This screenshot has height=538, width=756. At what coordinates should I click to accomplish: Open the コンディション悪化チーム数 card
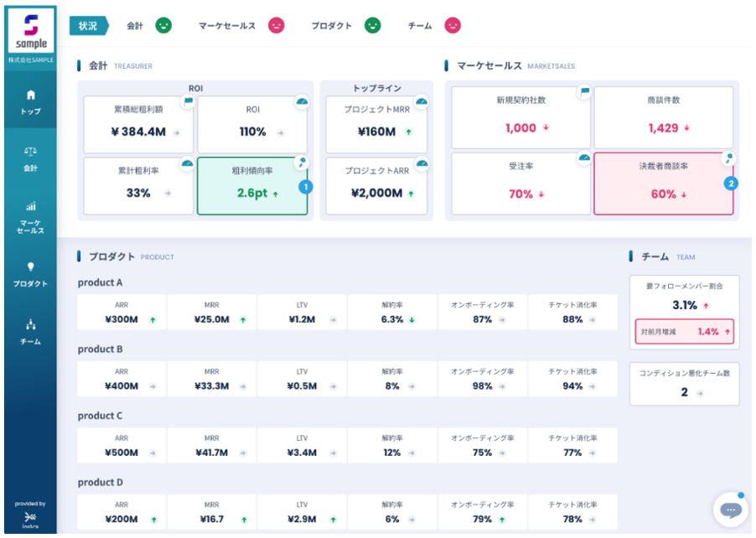coord(684,384)
